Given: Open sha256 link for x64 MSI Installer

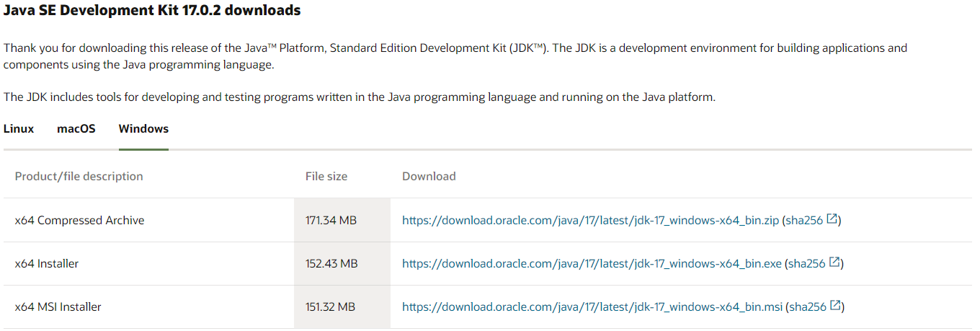Looking at the screenshot, I should tap(808, 307).
